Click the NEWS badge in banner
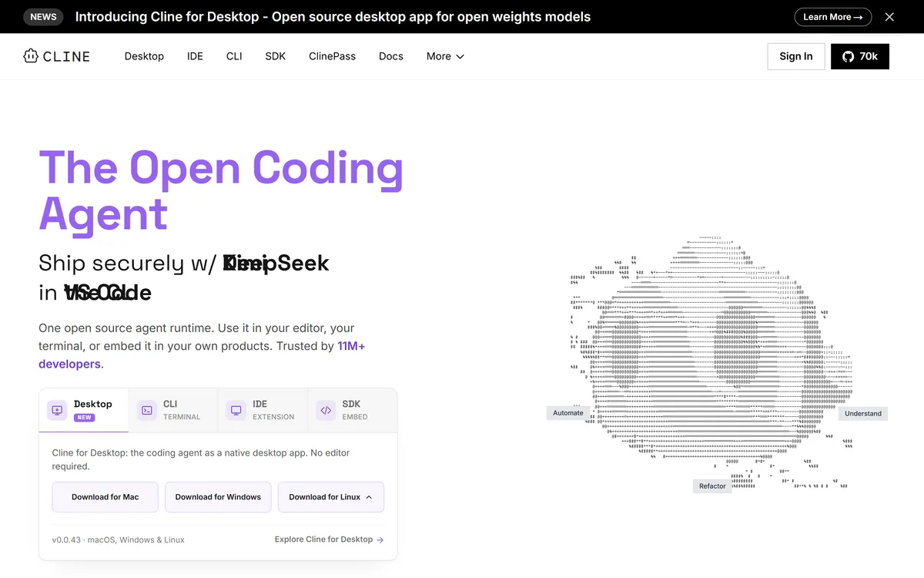This screenshot has height=578, width=924. point(44,16)
